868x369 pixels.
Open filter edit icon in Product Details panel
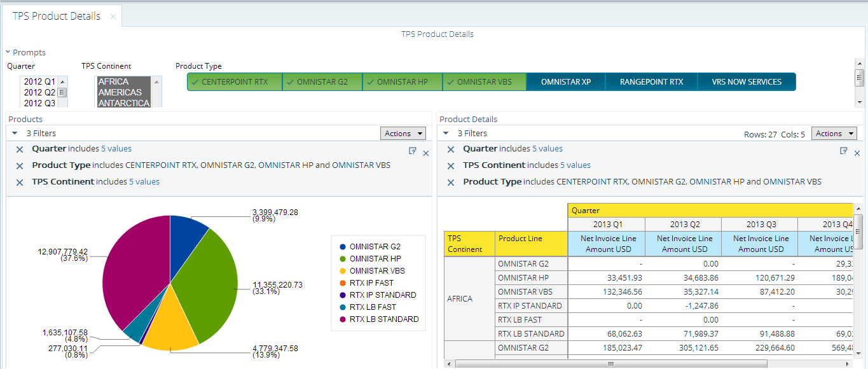[x=844, y=151]
